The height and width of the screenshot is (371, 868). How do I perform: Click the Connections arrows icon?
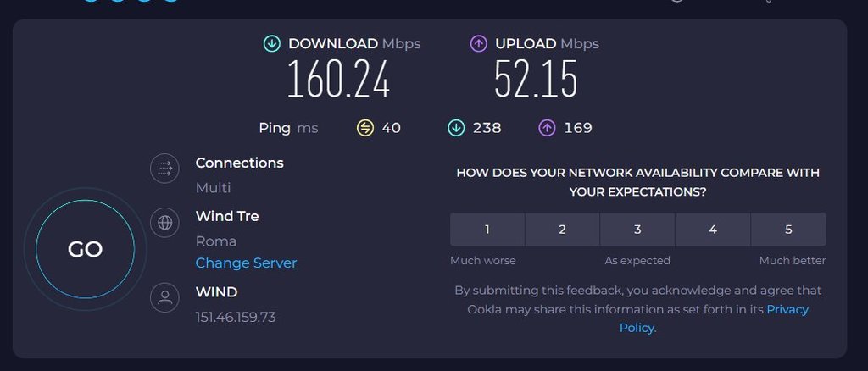164,169
